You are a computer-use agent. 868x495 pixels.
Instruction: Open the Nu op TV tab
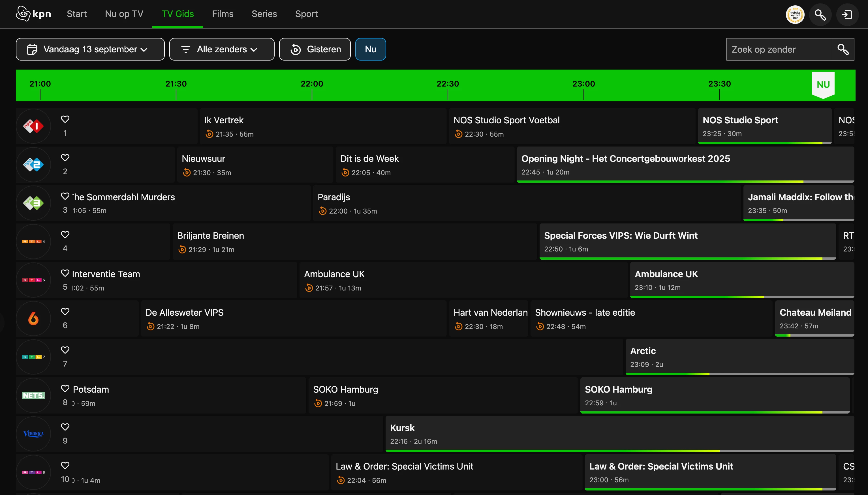point(124,14)
